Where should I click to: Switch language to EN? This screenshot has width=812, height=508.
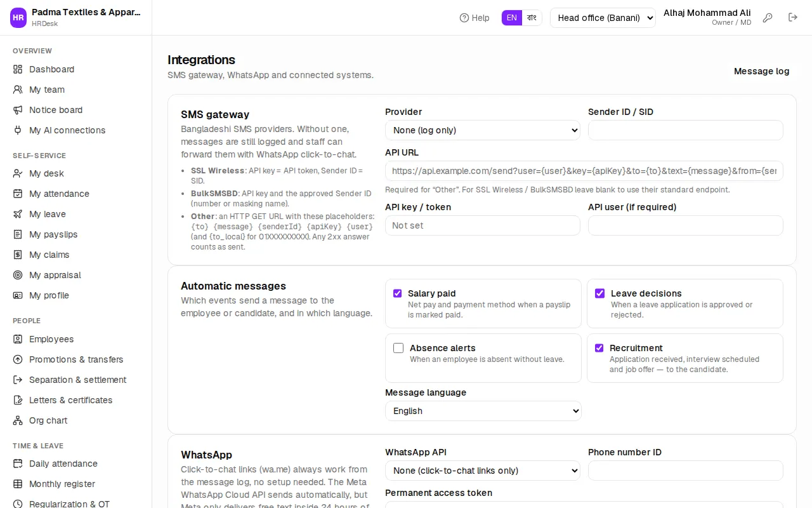point(512,18)
